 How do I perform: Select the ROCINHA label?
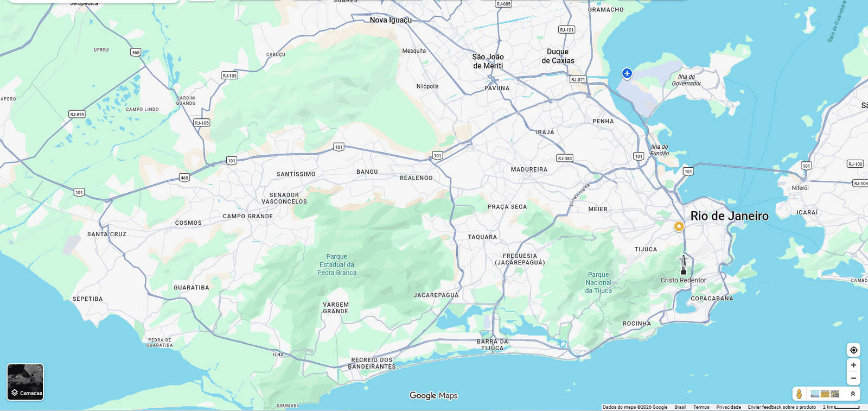[637, 324]
